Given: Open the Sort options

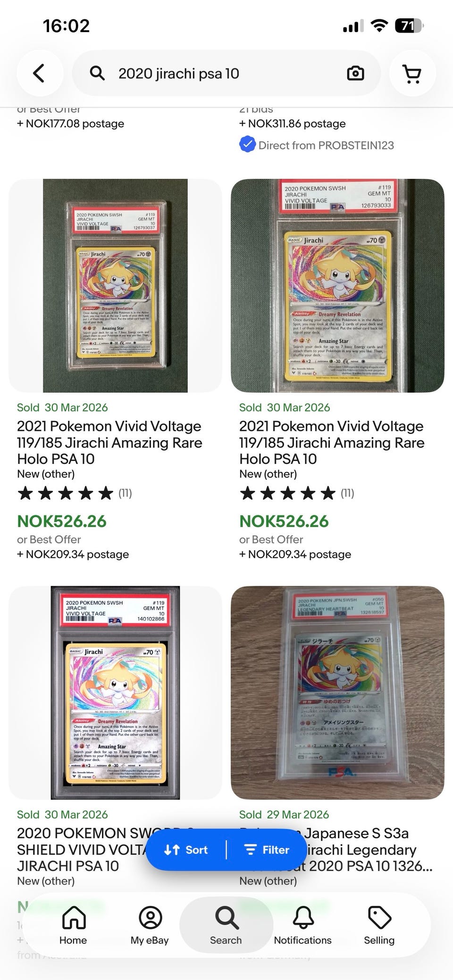Looking at the screenshot, I should click(x=186, y=850).
